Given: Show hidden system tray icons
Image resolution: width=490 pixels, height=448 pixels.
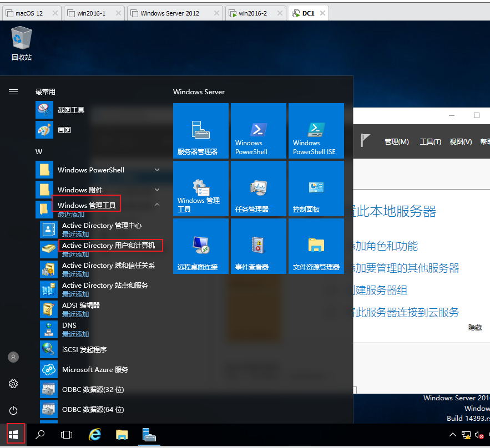Looking at the screenshot, I should click(452, 435).
